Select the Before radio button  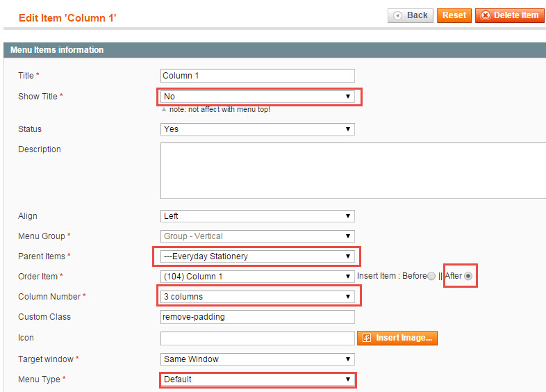pyautogui.click(x=431, y=276)
